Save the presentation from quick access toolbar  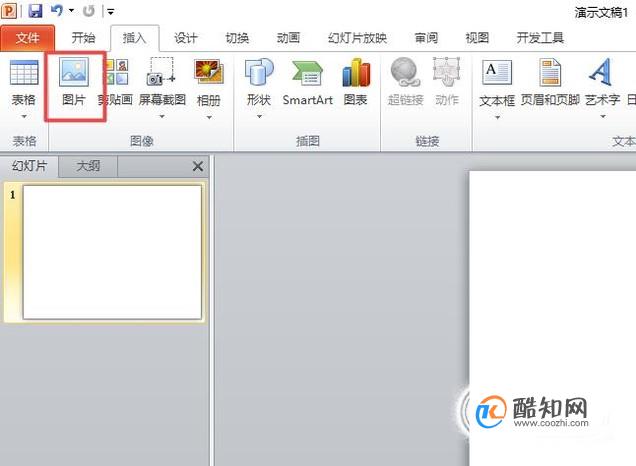(35, 11)
